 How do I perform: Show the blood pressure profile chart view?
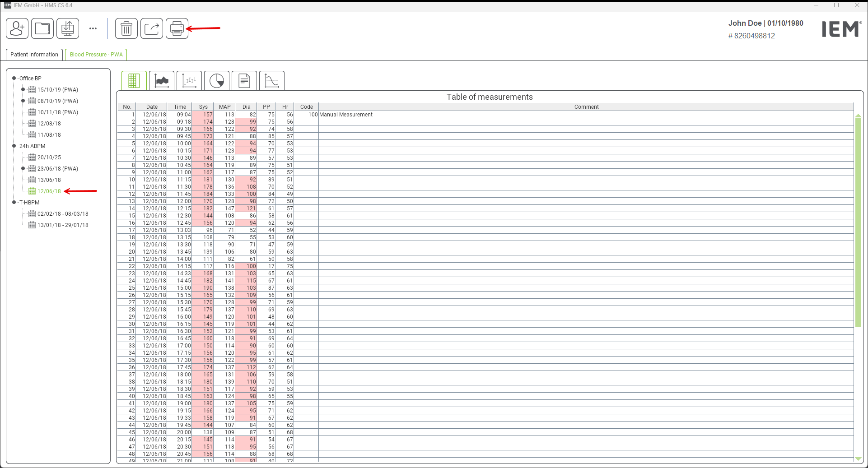pyautogui.click(x=162, y=81)
